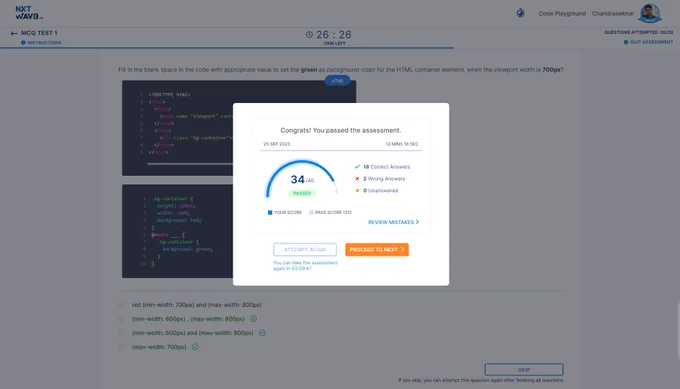Click the timer icon near Code Playground

coord(520,13)
